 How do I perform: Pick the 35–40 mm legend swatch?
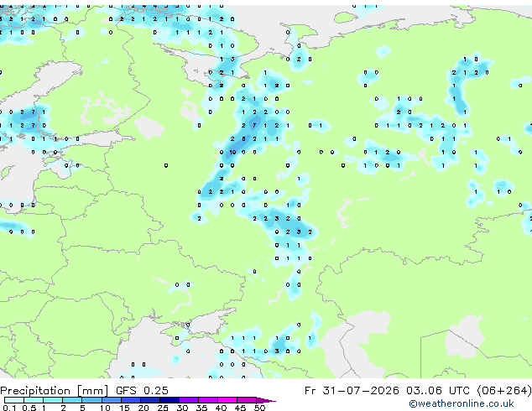208,400
